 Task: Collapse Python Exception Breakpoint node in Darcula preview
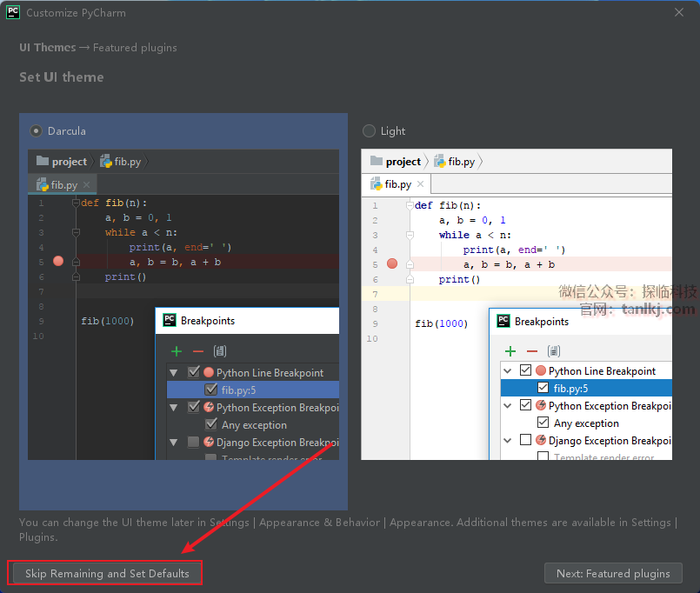tap(175, 407)
